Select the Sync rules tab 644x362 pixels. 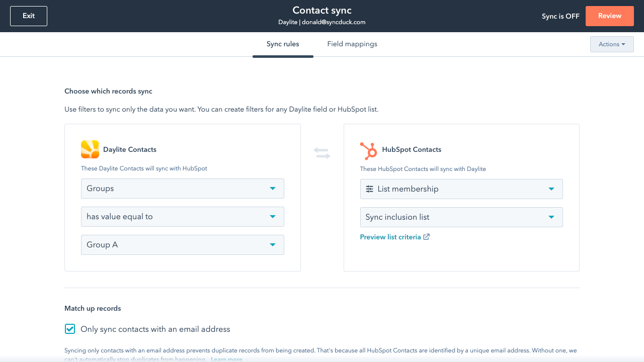tap(283, 44)
